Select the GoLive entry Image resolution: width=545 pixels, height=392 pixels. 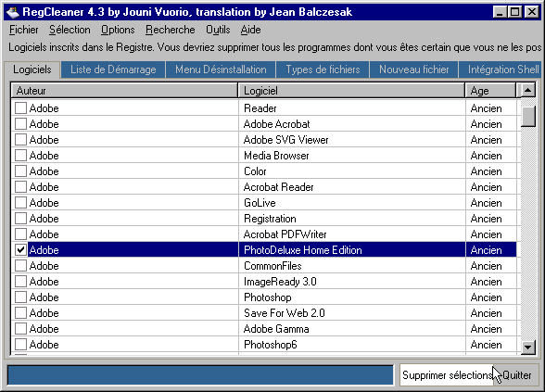click(x=260, y=203)
